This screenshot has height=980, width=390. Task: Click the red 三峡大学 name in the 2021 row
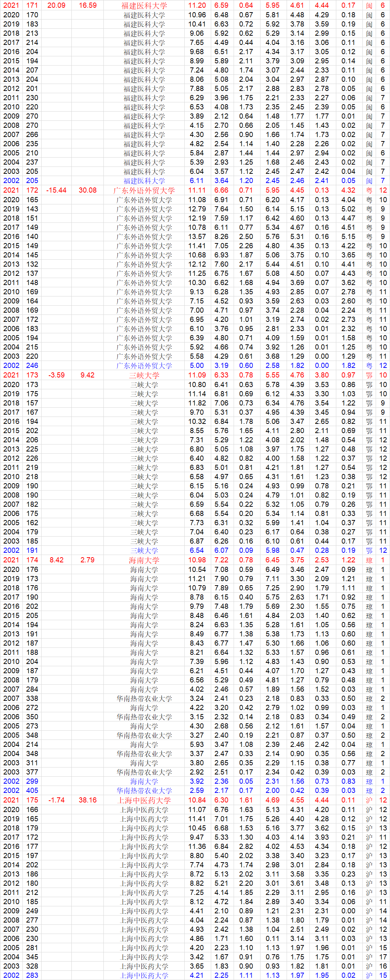144,376
